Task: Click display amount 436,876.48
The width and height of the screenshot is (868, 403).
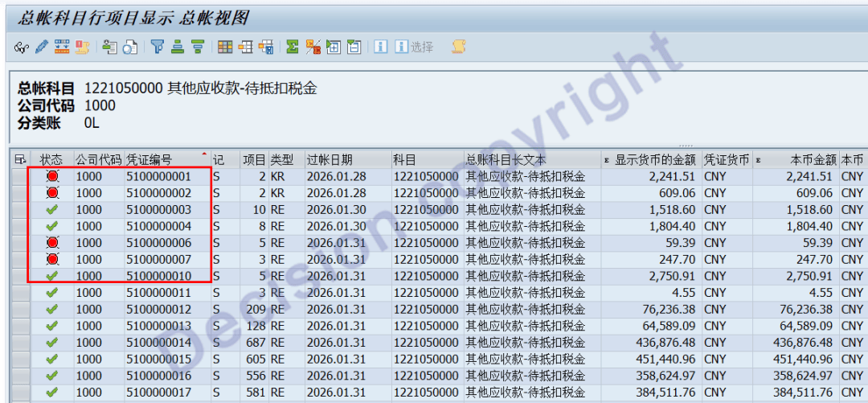Action: click(666, 342)
